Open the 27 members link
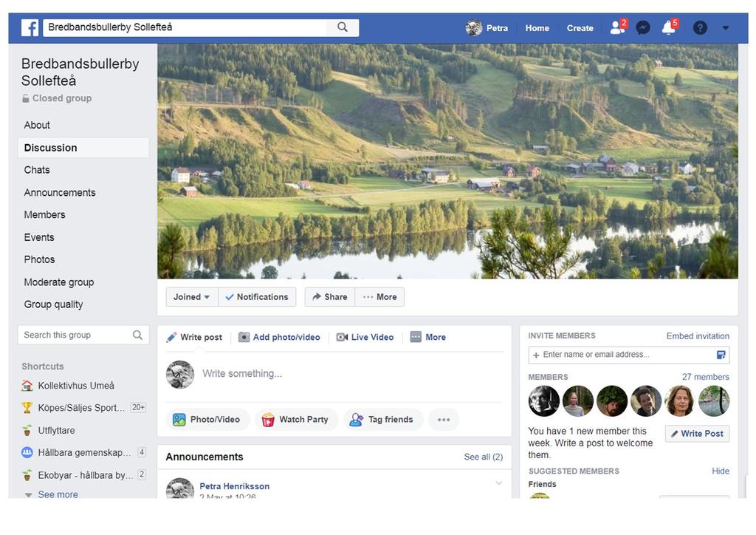This screenshot has width=756, height=535. (705, 377)
